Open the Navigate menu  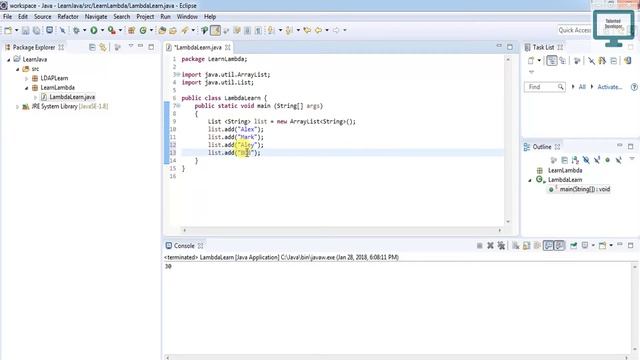tap(96, 17)
